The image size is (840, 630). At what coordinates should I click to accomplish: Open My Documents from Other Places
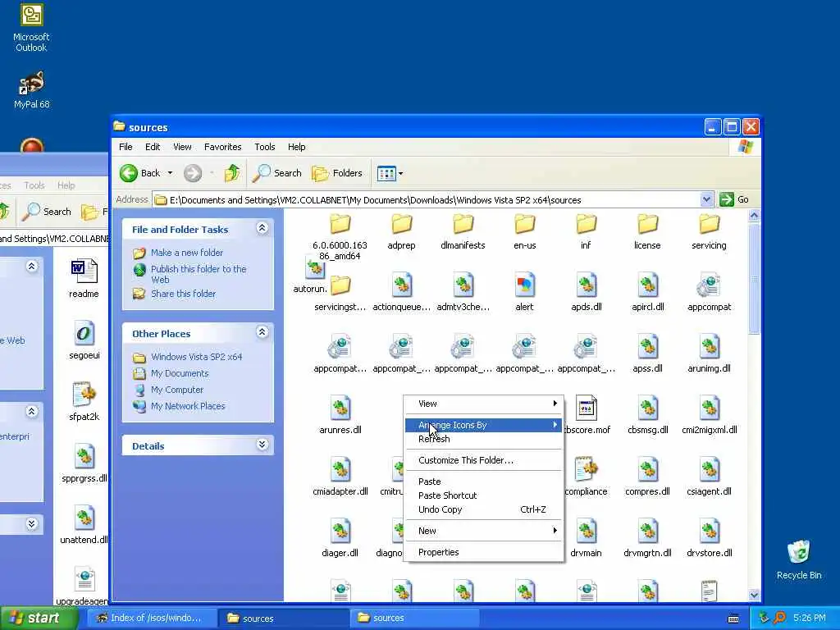pos(180,373)
